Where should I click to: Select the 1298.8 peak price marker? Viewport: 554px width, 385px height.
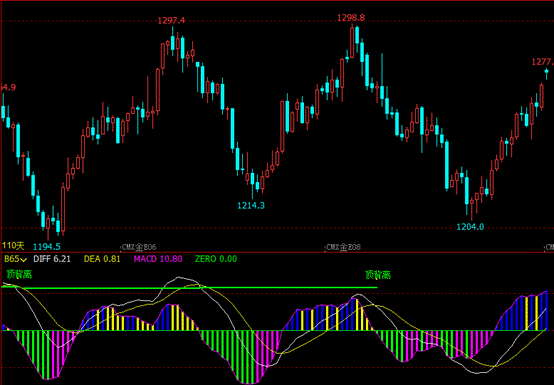click(x=351, y=17)
